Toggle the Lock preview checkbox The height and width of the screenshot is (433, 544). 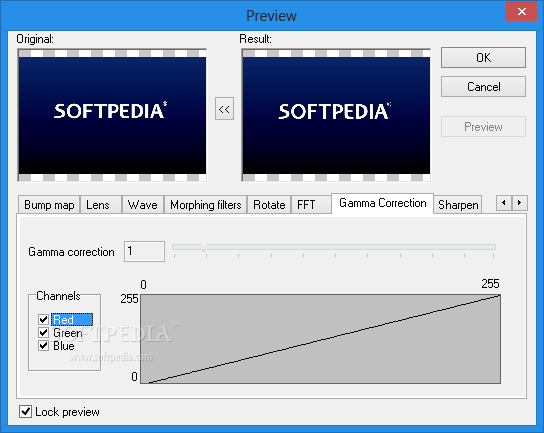(x=25, y=412)
